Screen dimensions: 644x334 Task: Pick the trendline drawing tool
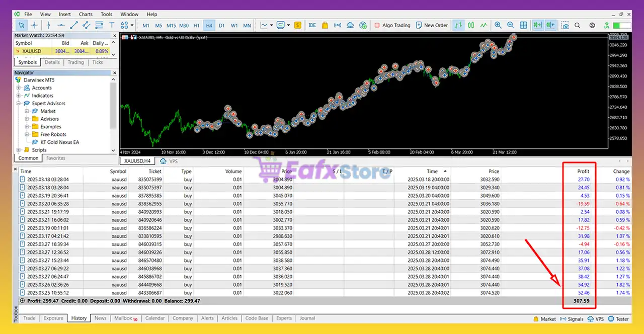pyautogui.click(x=74, y=25)
